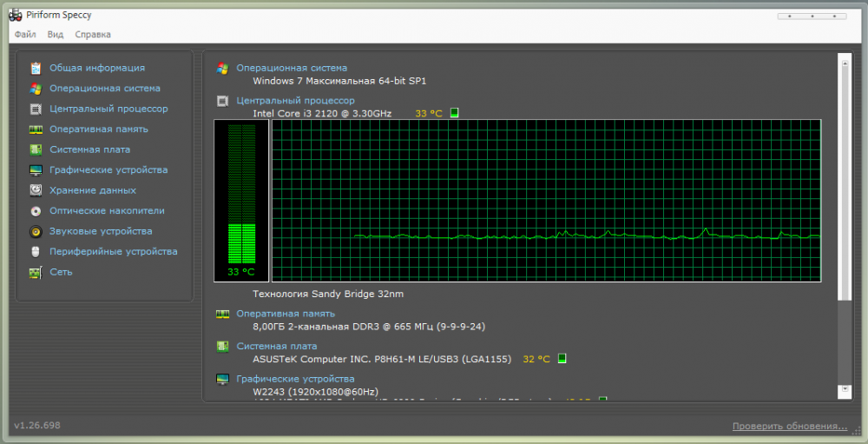Click the Оптические накопители disc icon
868x444 pixels.
click(36, 211)
